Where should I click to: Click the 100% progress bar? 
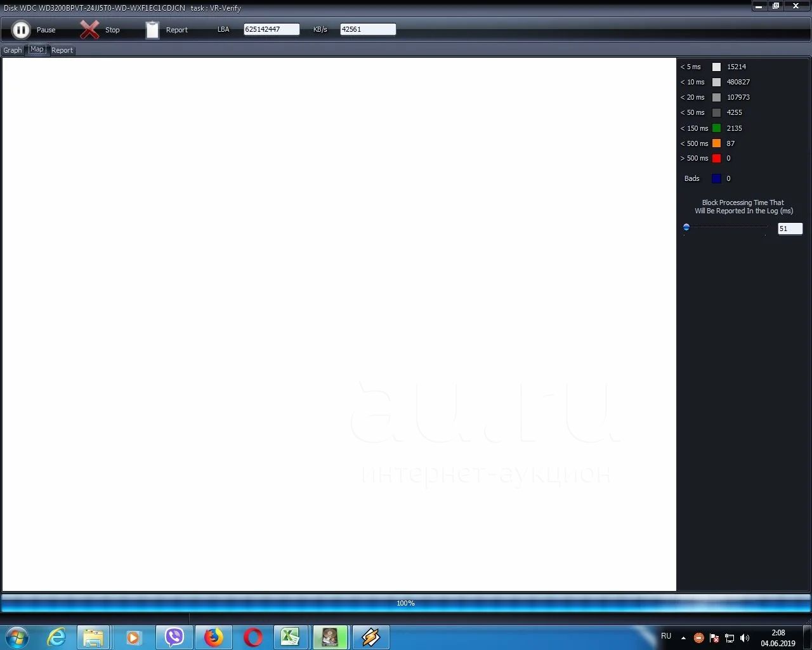[405, 603]
